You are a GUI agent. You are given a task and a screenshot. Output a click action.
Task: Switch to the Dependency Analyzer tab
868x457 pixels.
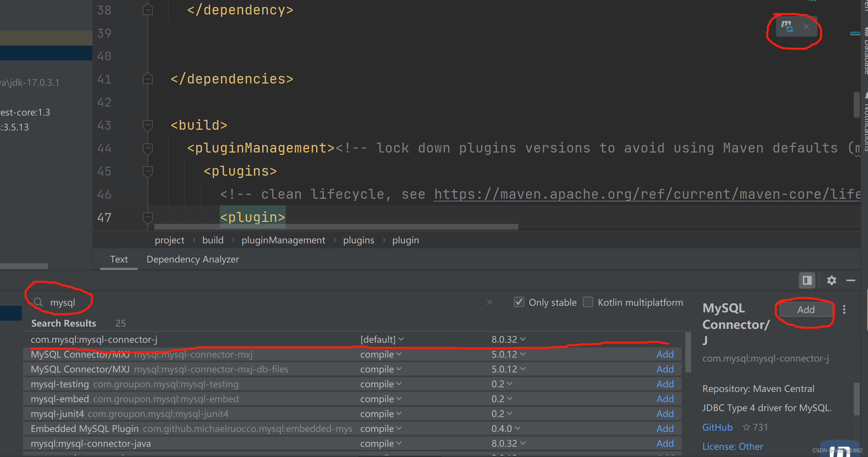click(192, 259)
